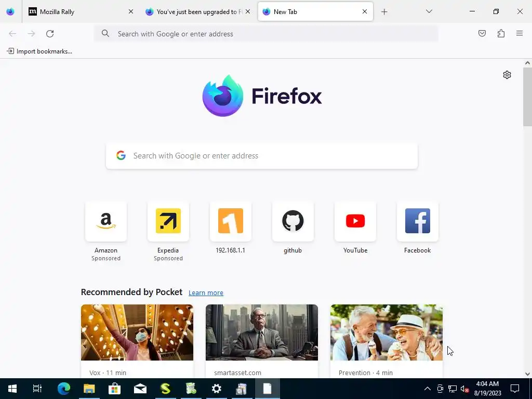
Task: Open the notification center icon
Action: click(x=515, y=389)
